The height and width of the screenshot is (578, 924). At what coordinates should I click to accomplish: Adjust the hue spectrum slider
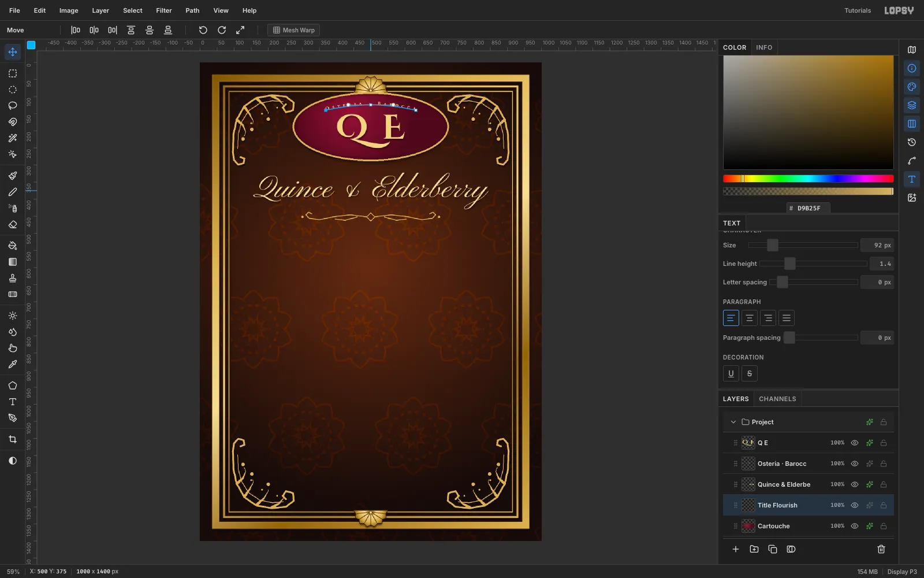tap(808, 179)
